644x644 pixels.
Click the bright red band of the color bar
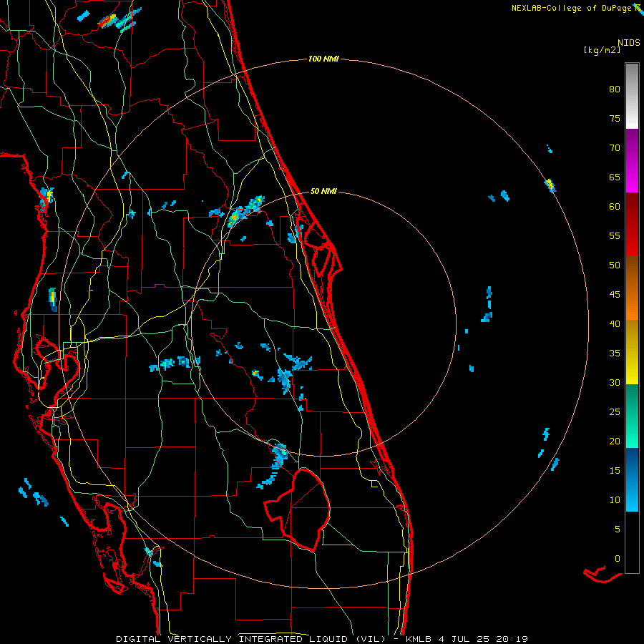click(x=632, y=225)
